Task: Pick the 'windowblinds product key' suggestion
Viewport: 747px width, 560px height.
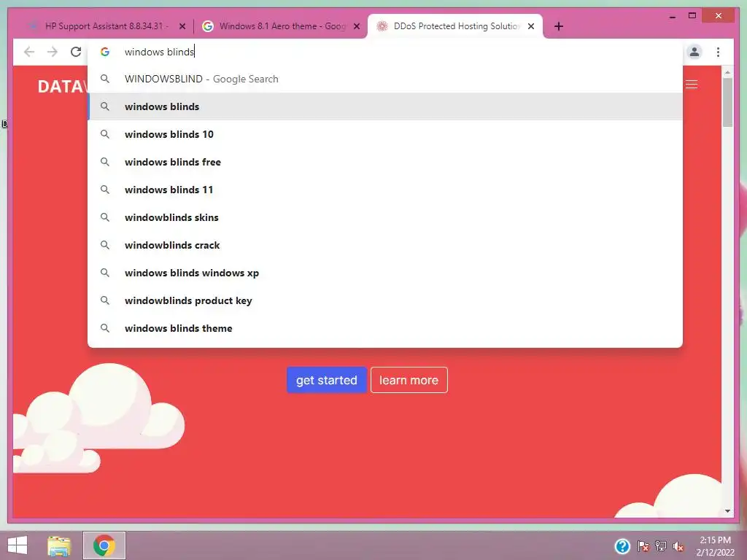Action: pyautogui.click(x=385, y=300)
